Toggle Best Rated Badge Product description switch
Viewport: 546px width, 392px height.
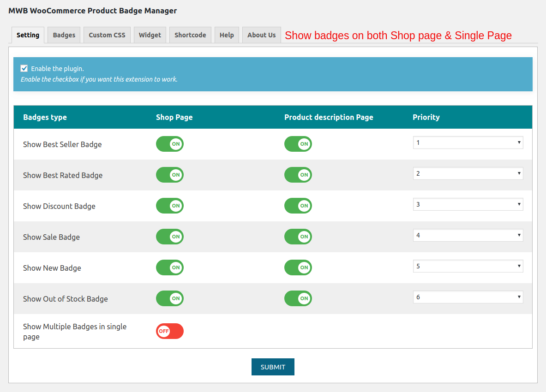tap(298, 175)
